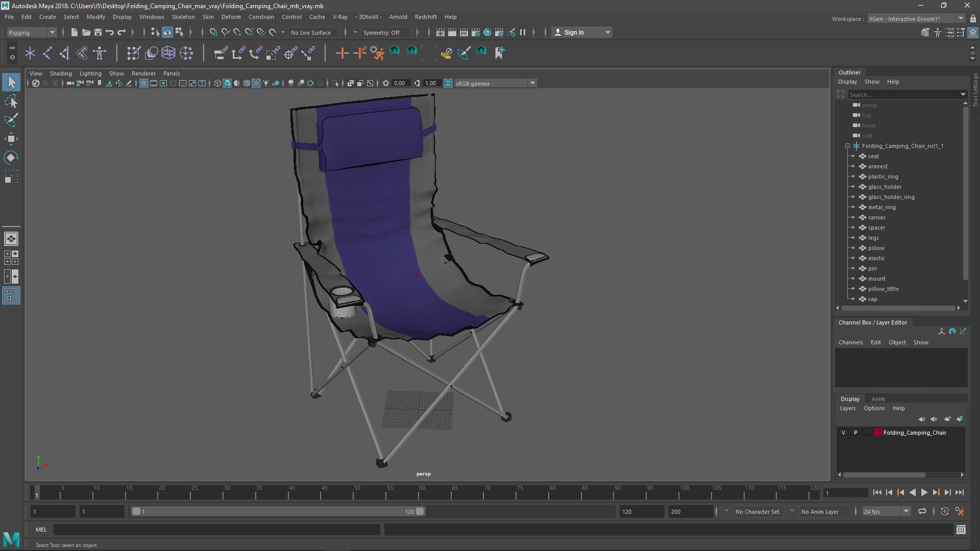
Task: Select the glass_holder node in Outliner
Action: pos(885,187)
